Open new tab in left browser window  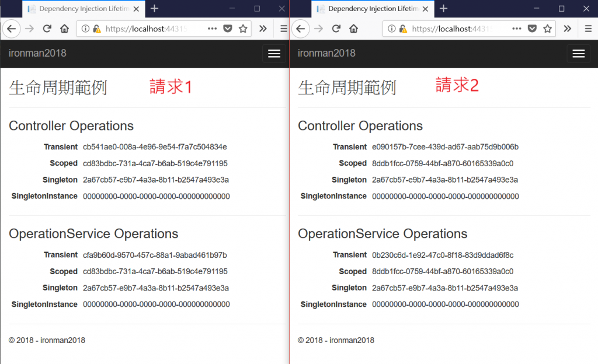pos(154,8)
